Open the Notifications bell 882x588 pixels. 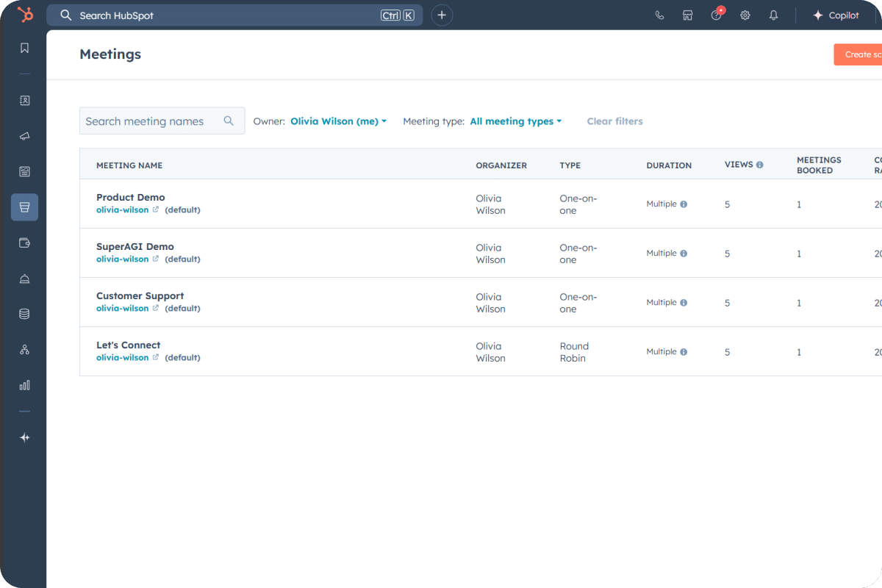[x=773, y=15]
